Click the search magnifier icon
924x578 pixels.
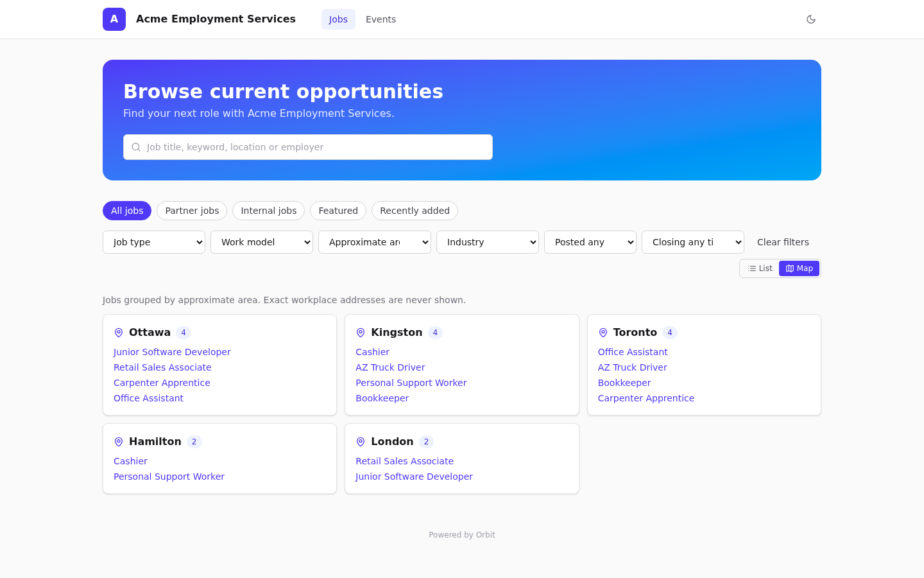136,147
